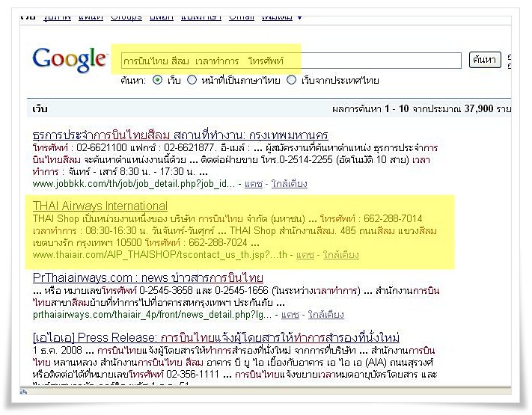
Task: Open the Groups link in top navigation
Action: point(126,17)
